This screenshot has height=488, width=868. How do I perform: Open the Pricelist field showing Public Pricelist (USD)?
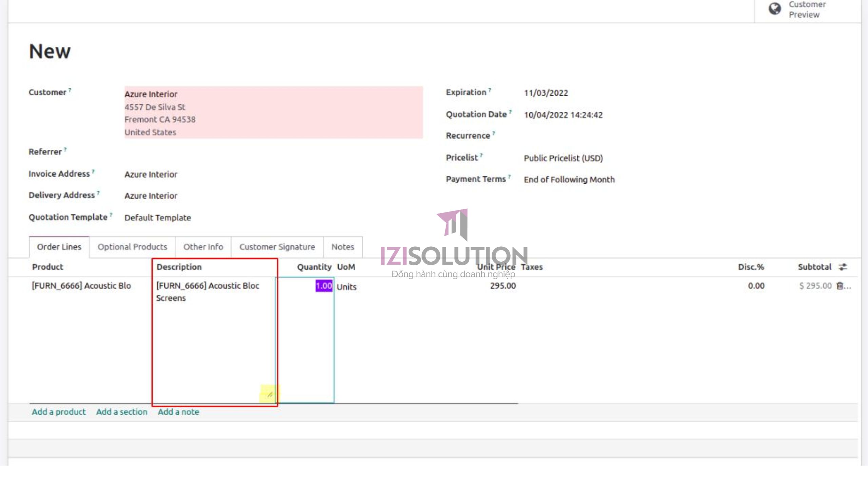tap(563, 158)
